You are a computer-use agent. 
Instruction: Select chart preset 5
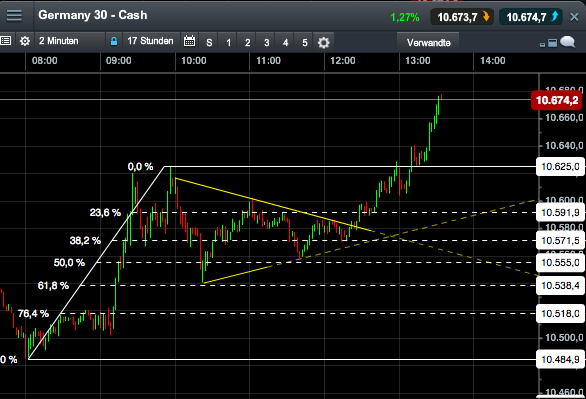tap(305, 43)
